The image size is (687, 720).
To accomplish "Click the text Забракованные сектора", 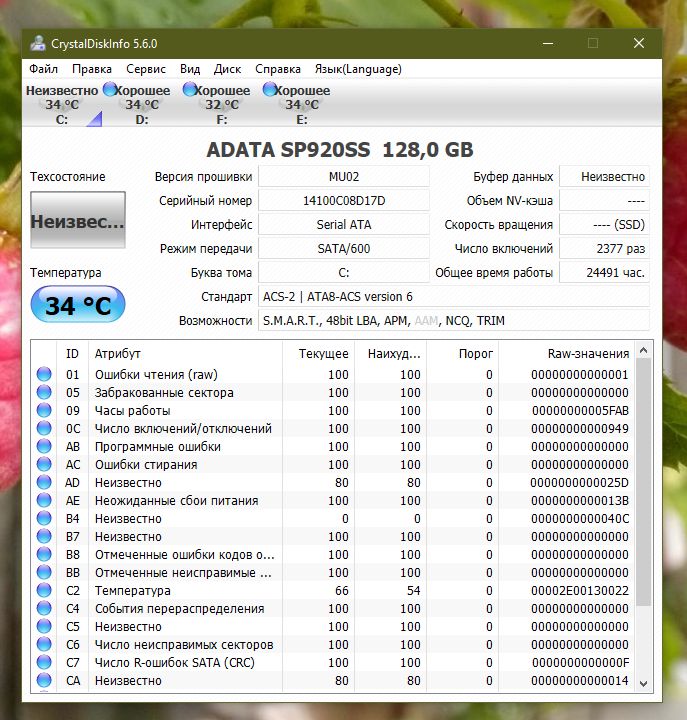I will pos(164,393).
